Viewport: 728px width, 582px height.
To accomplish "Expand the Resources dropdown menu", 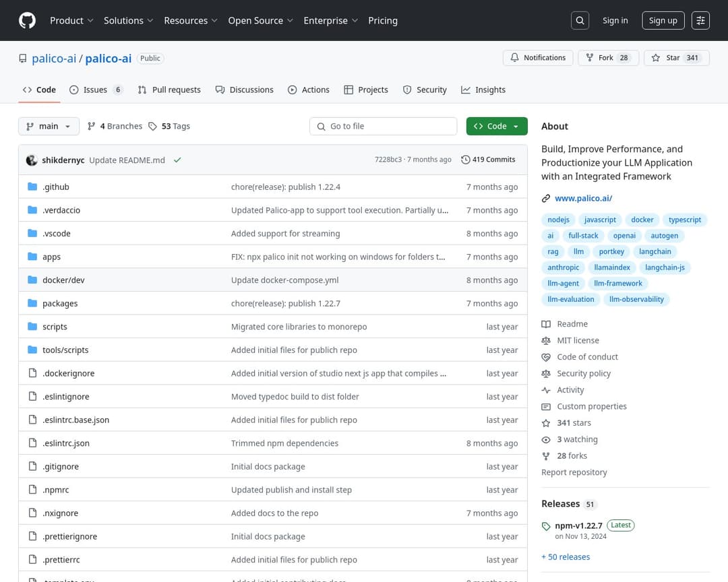I will pos(190,20).
